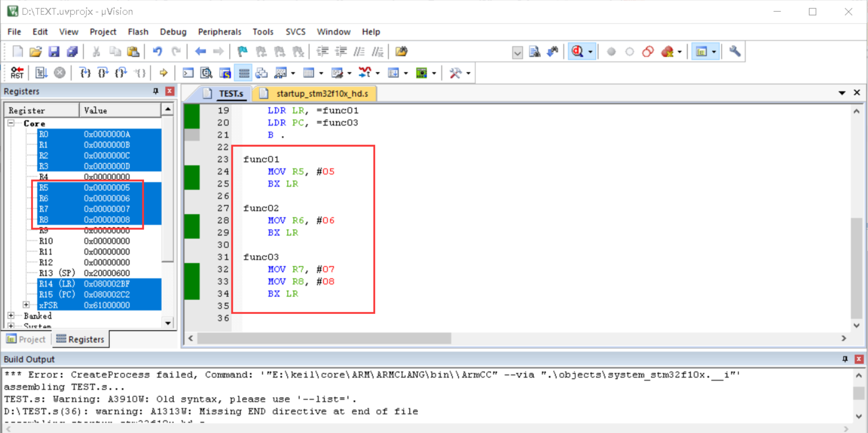Click the Step Out icon
868x433 pixels.
click(121, 73)
